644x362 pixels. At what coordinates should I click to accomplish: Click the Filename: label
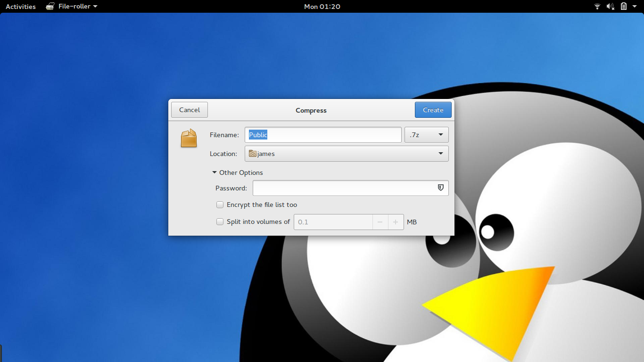[224, 135]
